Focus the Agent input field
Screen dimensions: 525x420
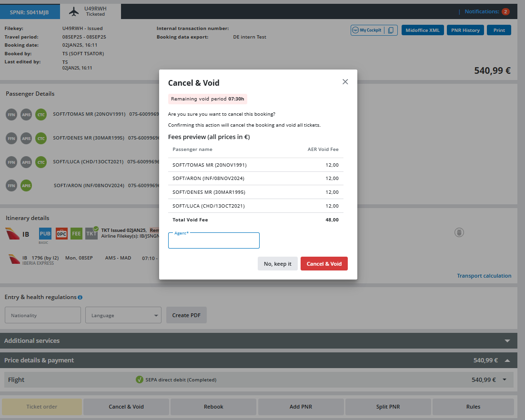coord(214,241)
